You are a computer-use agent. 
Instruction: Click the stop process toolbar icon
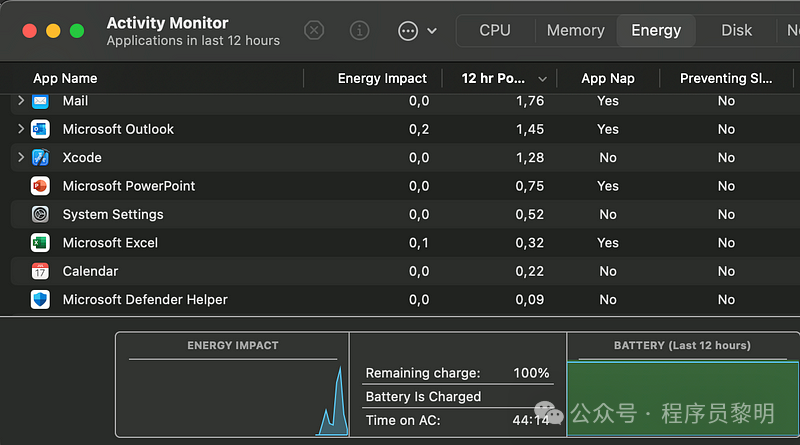click(314, 30)
